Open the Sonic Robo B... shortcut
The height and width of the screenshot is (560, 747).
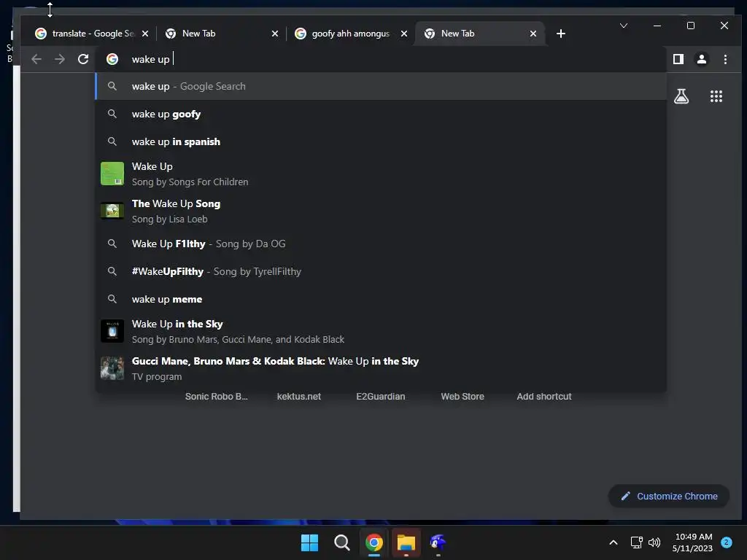(216, 396)
